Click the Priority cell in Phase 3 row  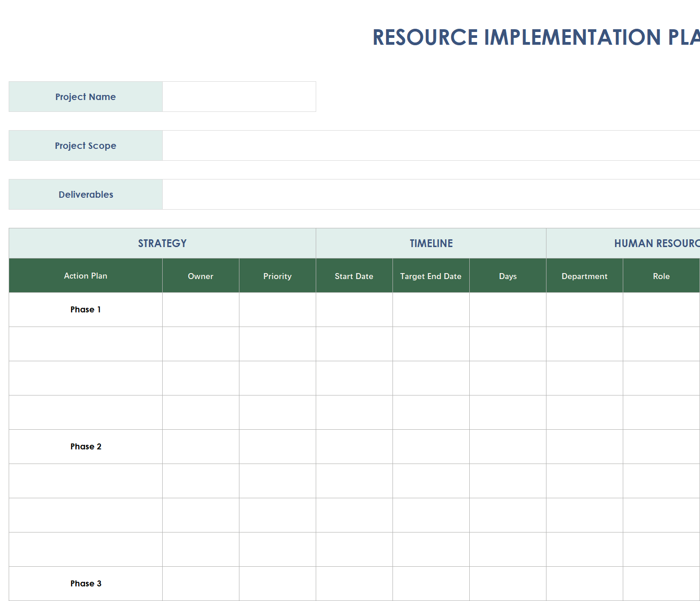click(277, 584)
